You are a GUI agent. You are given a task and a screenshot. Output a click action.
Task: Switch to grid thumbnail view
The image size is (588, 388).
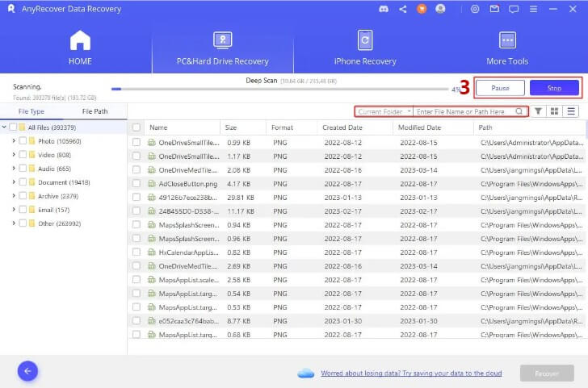point(555,111)
